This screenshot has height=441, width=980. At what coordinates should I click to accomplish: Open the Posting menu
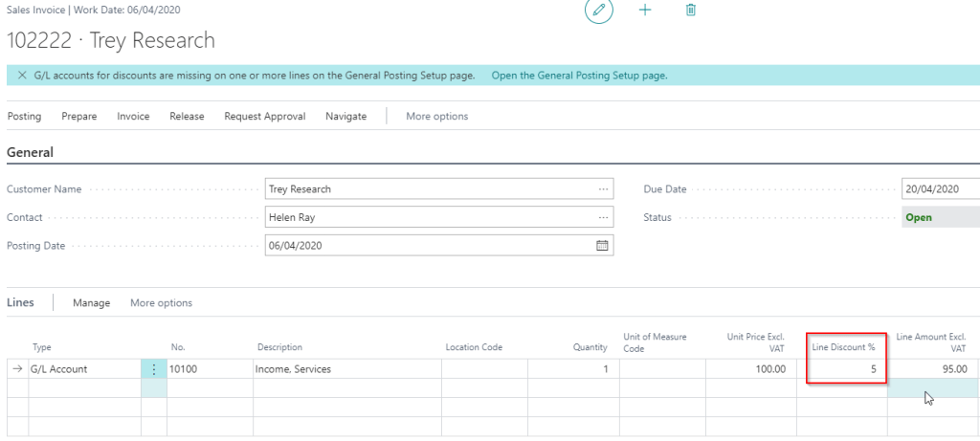click(x=25, y=117)
